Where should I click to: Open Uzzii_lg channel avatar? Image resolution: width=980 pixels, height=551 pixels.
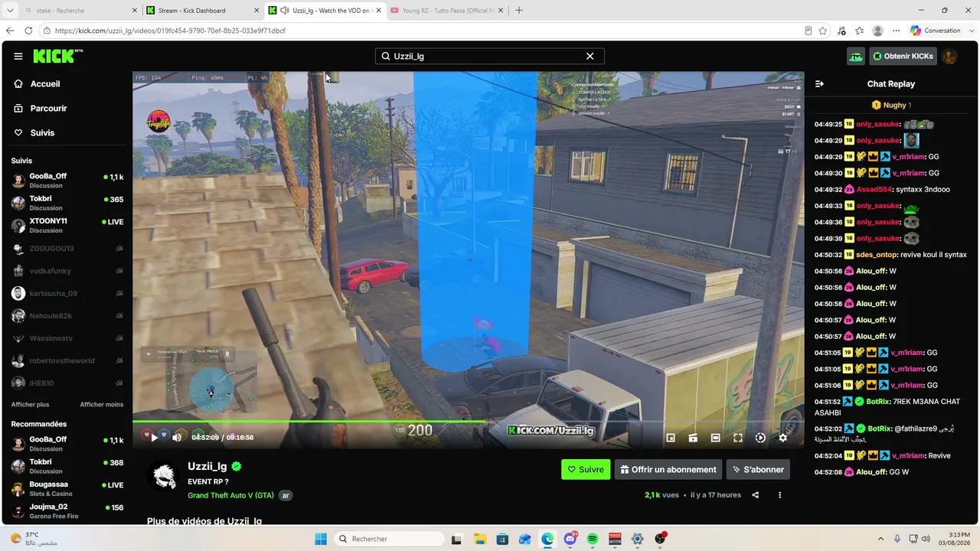[x=163, y=476]
